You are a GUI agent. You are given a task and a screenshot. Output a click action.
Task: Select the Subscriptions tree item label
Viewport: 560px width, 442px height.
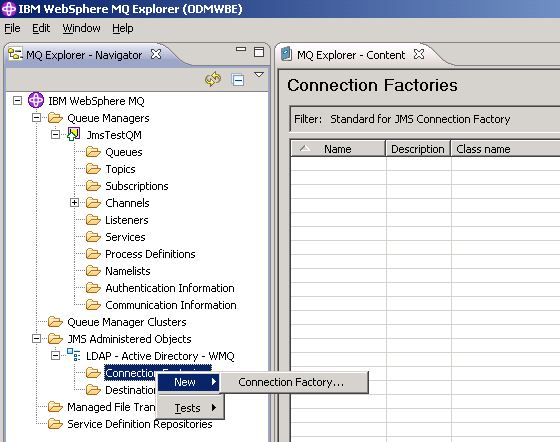tap(137, 186)
